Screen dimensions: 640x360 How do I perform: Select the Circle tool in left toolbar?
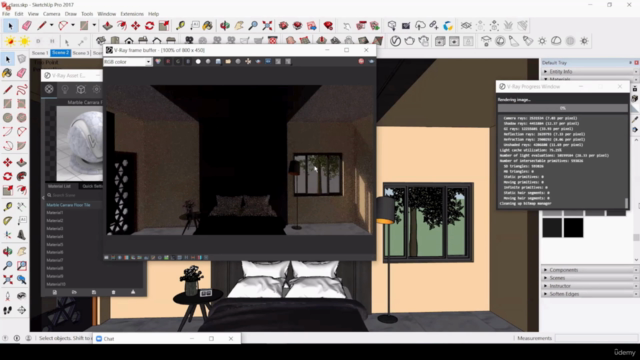tap(8, 118)
